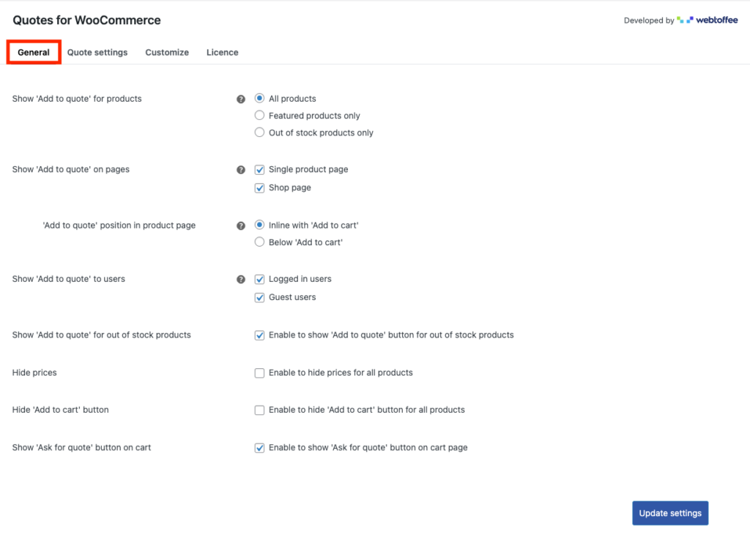The height and width of the screenshot is (560, 750).
Task: Click the Quotes for WooCommerce heading
Action: [x=86, y=20]
